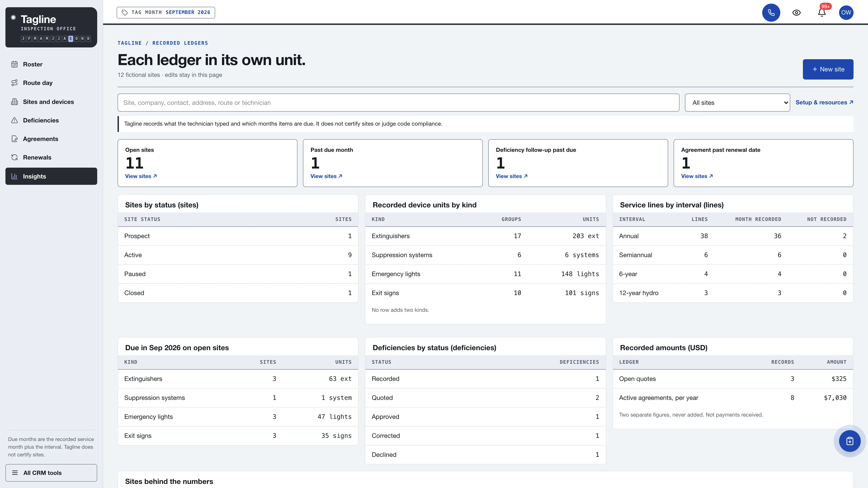Image resolution: width=868 pixels, height=488 pixels.
Task: Select Renewals in the sidebar
Action: point(51,157)
